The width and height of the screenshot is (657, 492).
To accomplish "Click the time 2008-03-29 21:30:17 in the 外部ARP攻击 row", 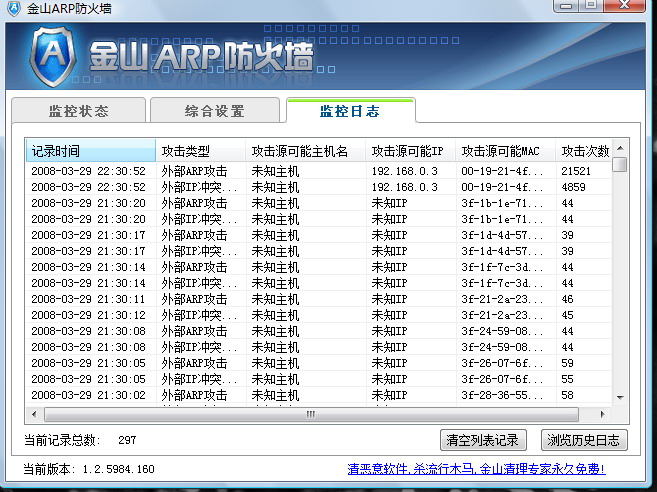I will tap(88, 235).
